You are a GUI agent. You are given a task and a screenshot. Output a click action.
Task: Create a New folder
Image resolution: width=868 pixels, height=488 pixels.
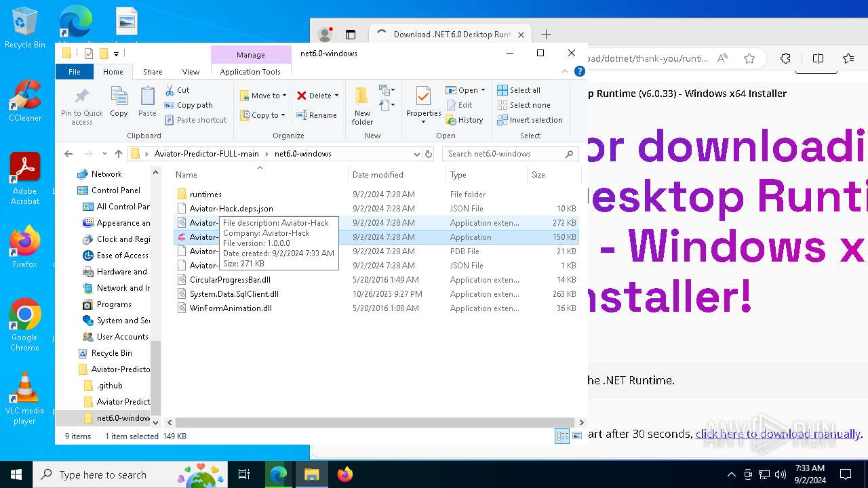point(362,106)
